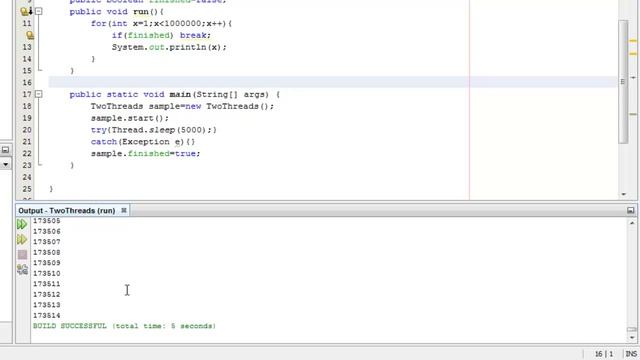Click the minimized panel icon on left edge
640x360 pixels.
(5, 150)
